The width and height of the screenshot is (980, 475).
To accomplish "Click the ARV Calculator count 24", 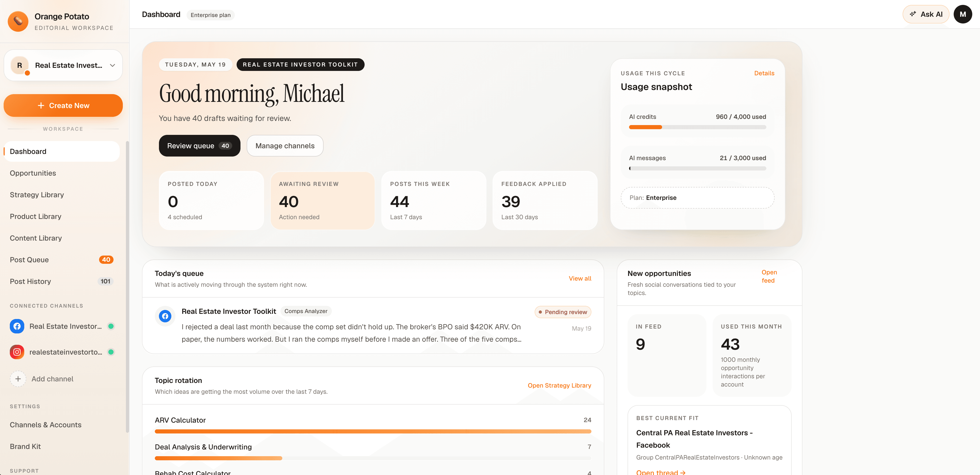I will click(x=587, y=420).
